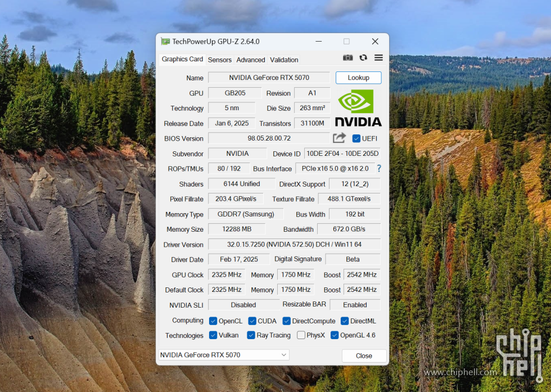The image size is (551, 392).
Task: Toggle the UEFI checkbox
Action: click(356, 138)
